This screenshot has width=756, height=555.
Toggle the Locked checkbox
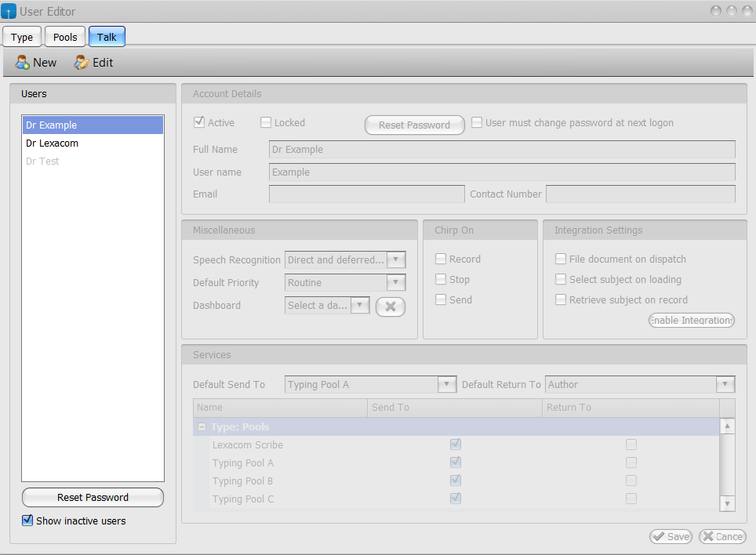click(x=266, y=122)
